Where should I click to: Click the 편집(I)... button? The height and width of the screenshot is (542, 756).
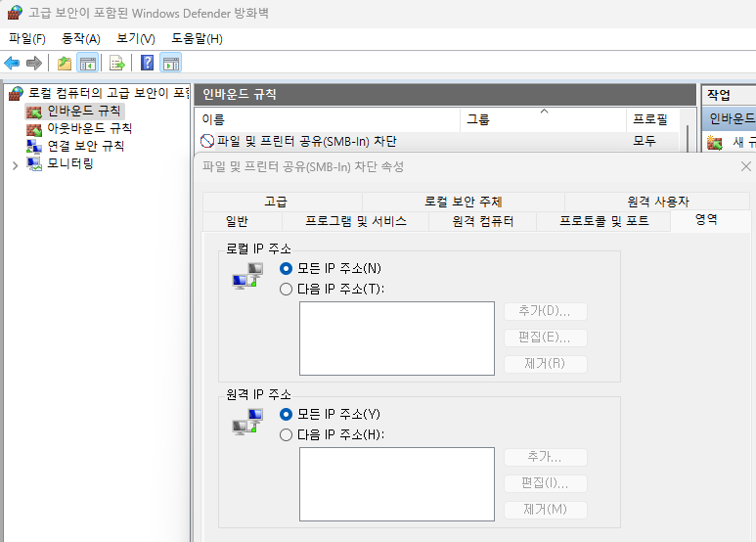point(546,483)
